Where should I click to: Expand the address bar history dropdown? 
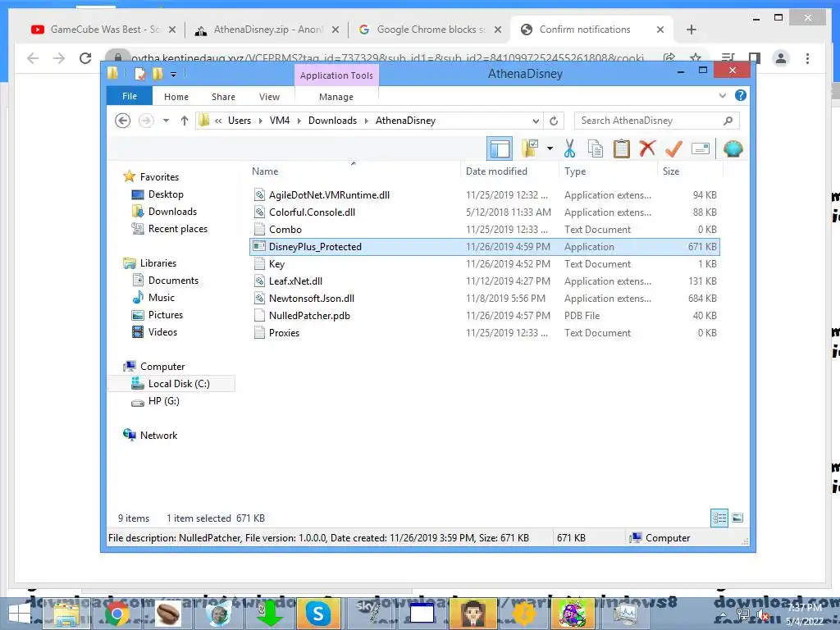point(536,121)
